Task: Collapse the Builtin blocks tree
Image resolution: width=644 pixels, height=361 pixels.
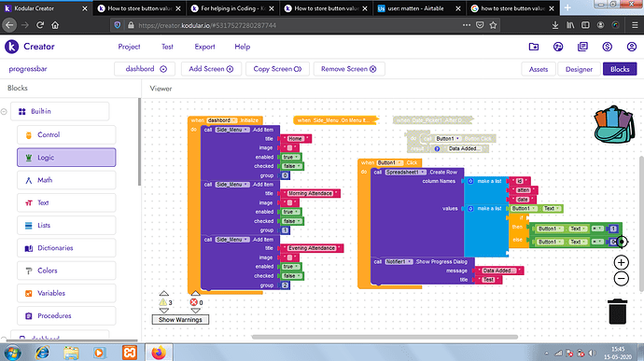Action: [x=4, y=112]
